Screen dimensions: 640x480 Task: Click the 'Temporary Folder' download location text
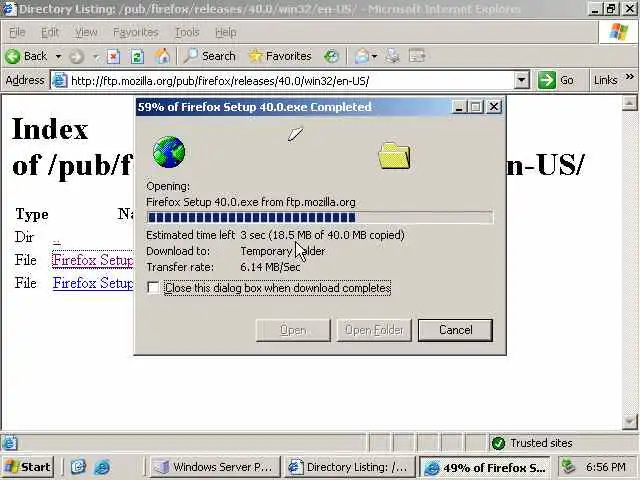tap(283, 251)
